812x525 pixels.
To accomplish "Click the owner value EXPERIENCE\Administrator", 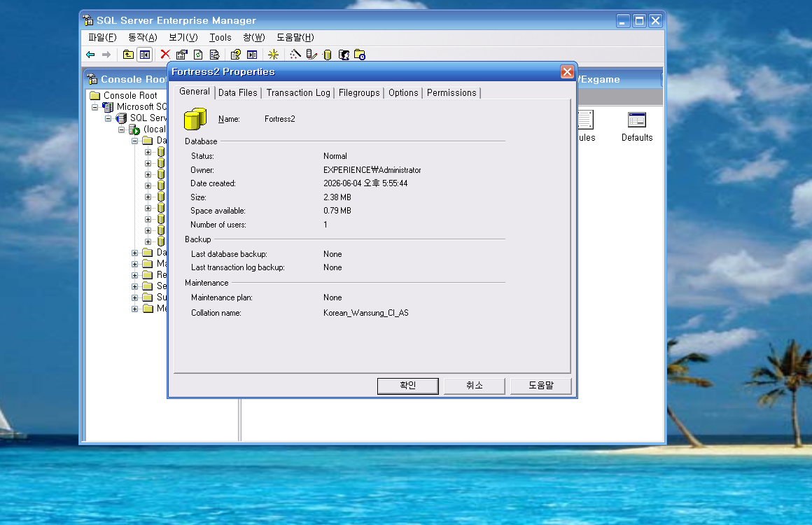I will [372, 170].
